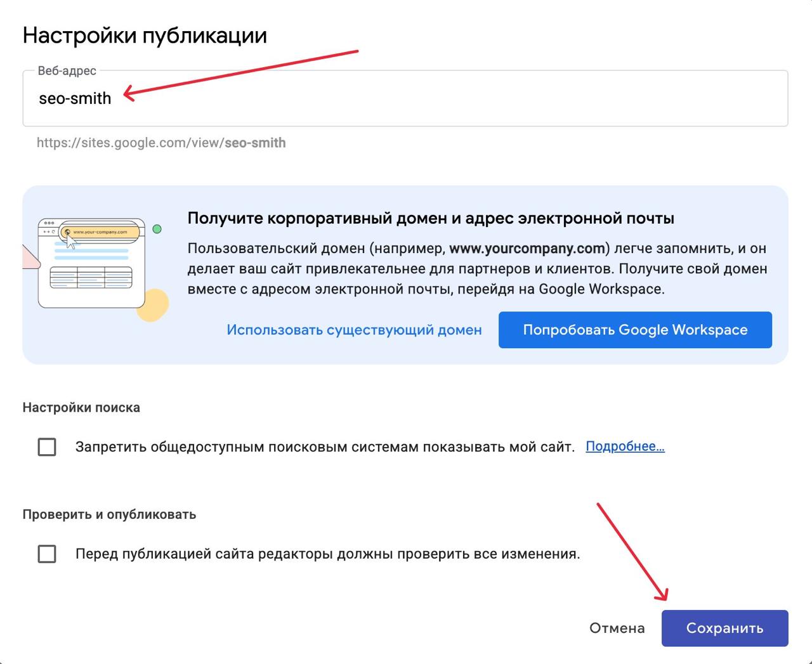
Task: Check the box blocking search engines from showing site
Action: [47, 447]
